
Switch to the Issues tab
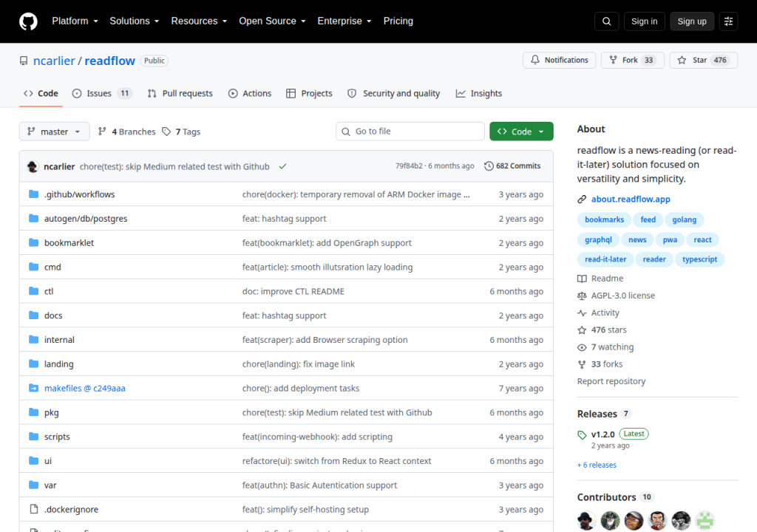[x=102, y=94]
